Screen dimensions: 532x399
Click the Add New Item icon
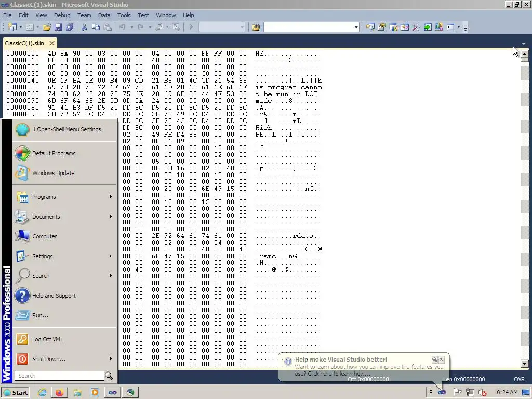30,27
